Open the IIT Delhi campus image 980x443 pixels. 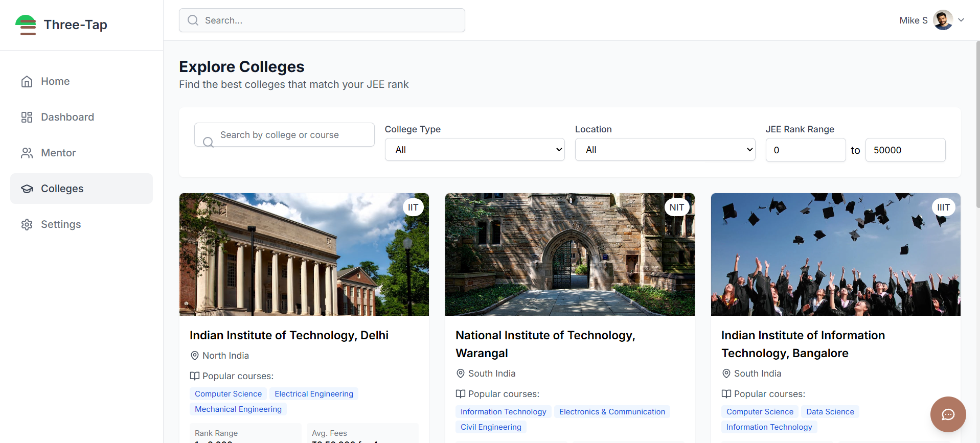[x=304, y=254]
